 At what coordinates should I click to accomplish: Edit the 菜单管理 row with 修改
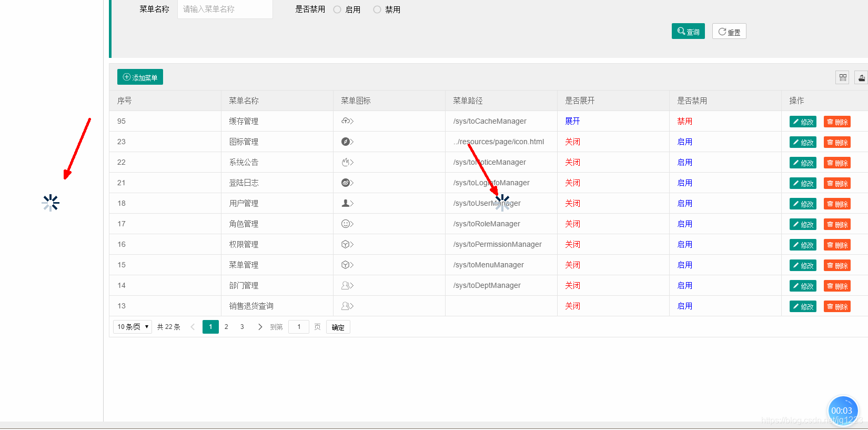pyautogui.click(x=803, y=265)
